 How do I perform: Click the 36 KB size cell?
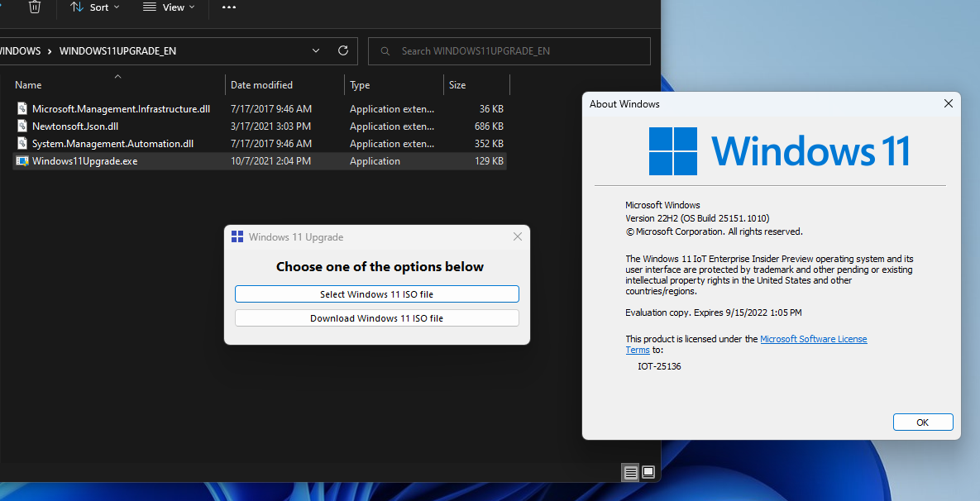pyautogui.click(x=491, y=108)
